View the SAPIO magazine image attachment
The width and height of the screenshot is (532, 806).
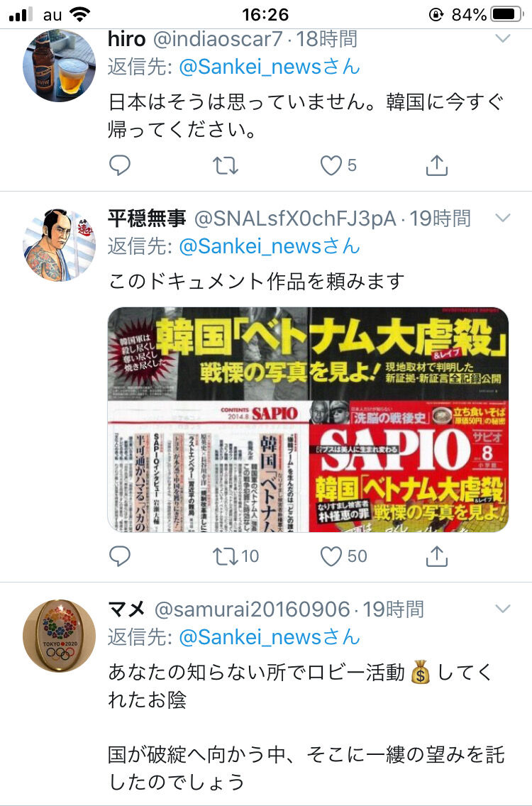308,419
